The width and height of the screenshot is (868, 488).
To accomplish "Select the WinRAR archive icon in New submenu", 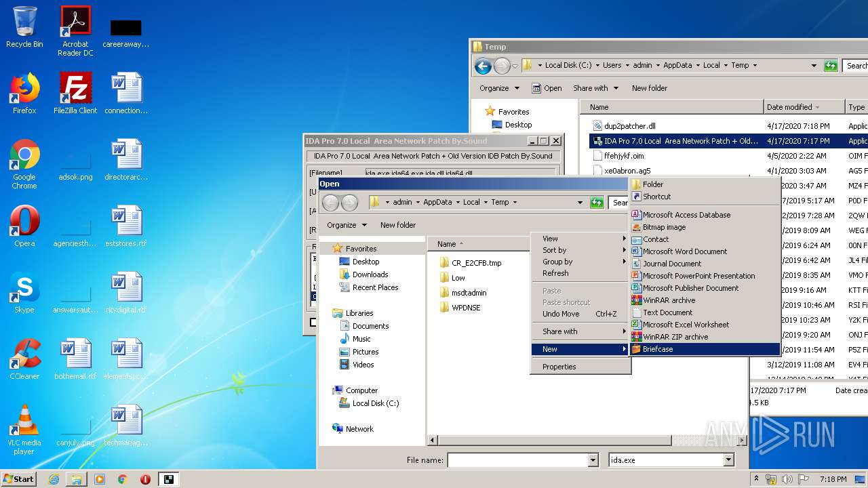I will pyautogui.click(x=637, y=300).
